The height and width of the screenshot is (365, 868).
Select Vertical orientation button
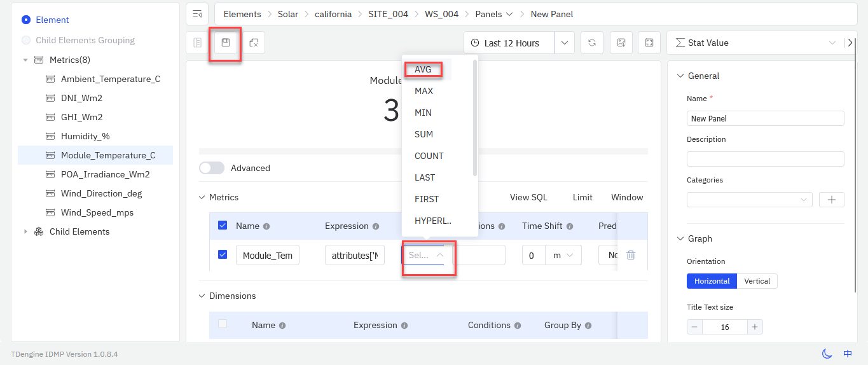[x=757, y=281]
